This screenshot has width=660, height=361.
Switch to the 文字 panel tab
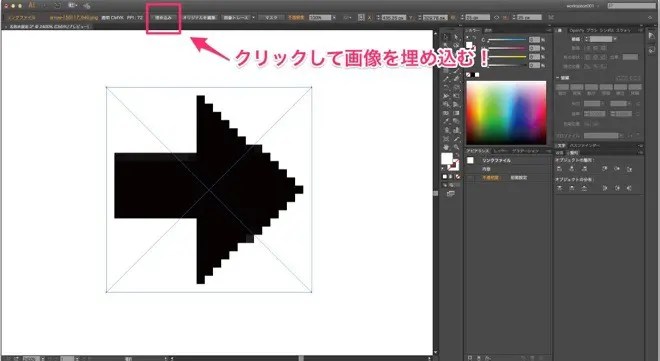click(561, 146)
